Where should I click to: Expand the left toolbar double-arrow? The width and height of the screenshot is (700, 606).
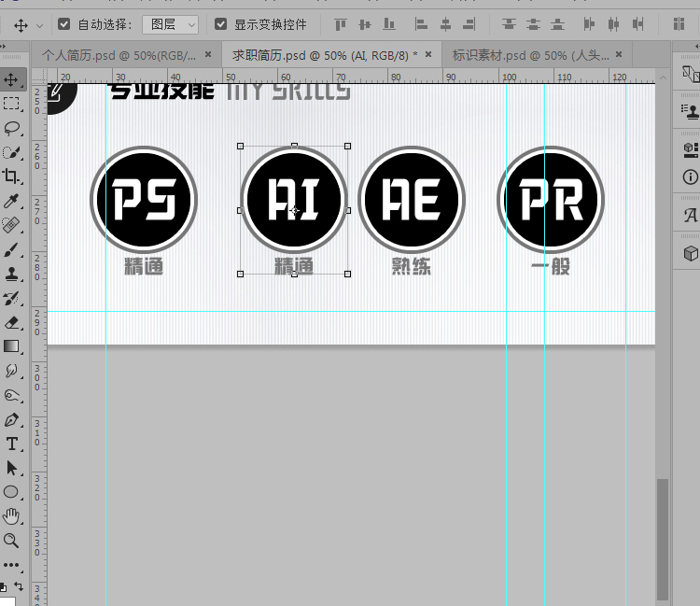pos(4,46)
